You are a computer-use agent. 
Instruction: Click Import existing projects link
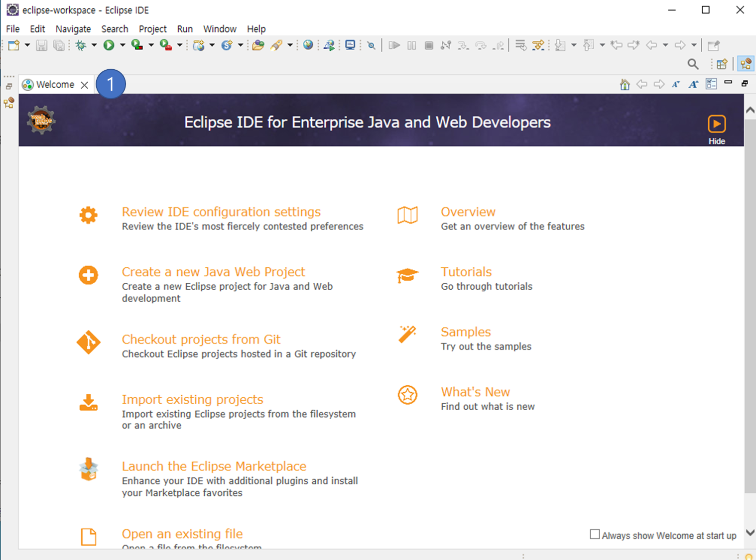(x=192, y=399)
